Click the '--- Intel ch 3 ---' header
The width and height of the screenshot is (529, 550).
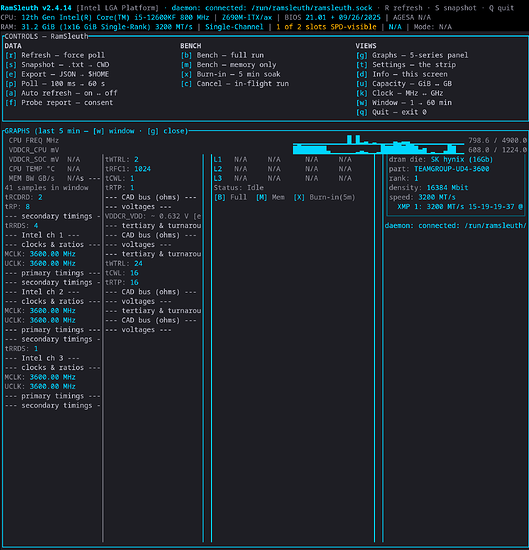click(x=42, y=358)
